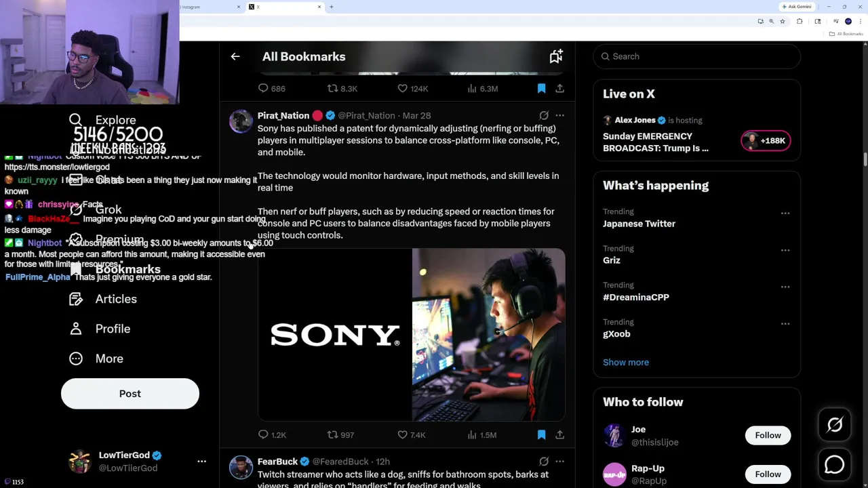The height and width of the screenshot is (488, 868).
Task: Open replies on the Pirat_Nation post
Action: pos(272,435)
